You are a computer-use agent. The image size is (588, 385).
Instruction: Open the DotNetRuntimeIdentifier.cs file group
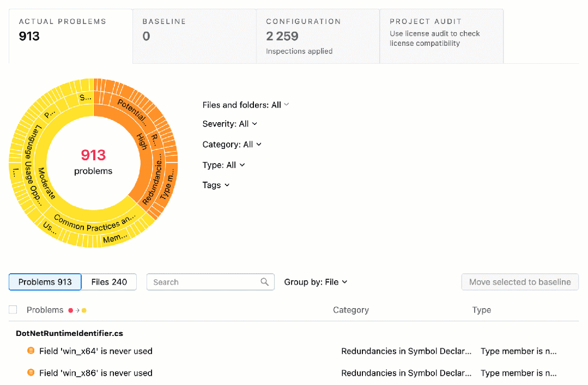tap(69, 333)
